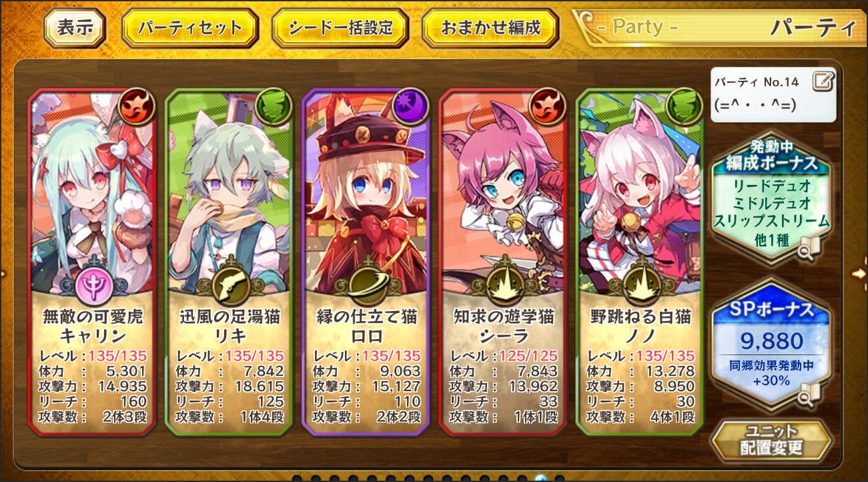Go to previous party with left arrow
Screen dimensions: 868x482
(x=3, y=272)
